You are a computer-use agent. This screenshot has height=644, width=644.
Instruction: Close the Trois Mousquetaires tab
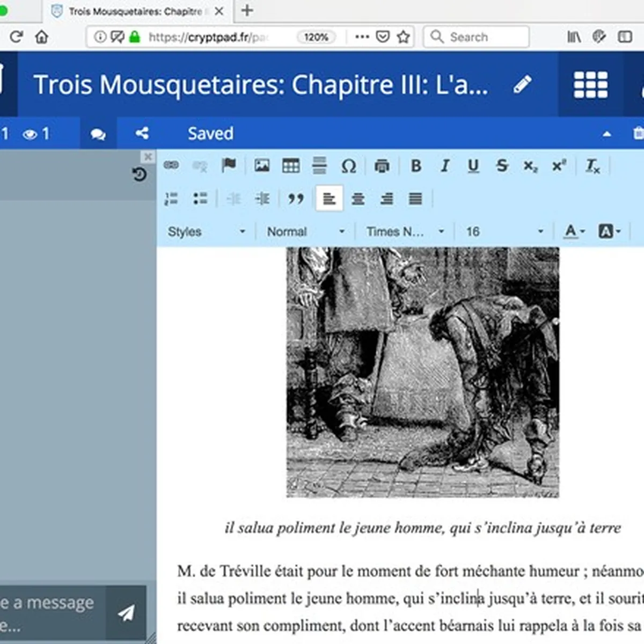click(219, 11)
